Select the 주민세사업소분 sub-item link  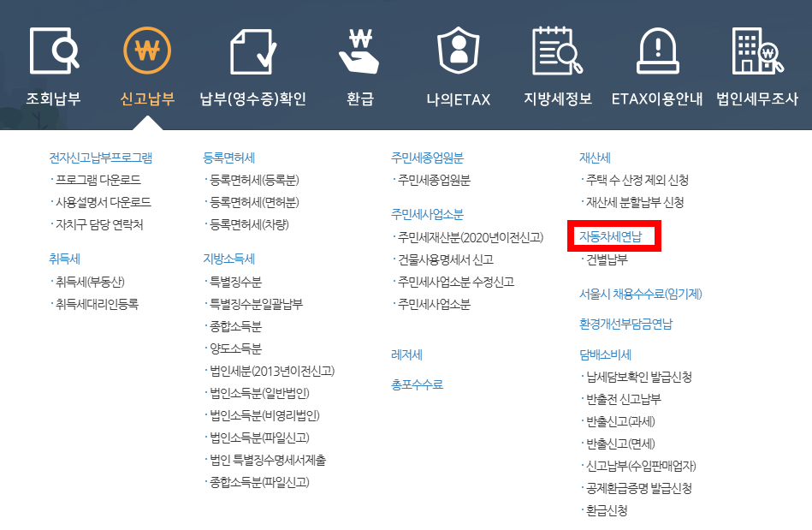(434, 304)
